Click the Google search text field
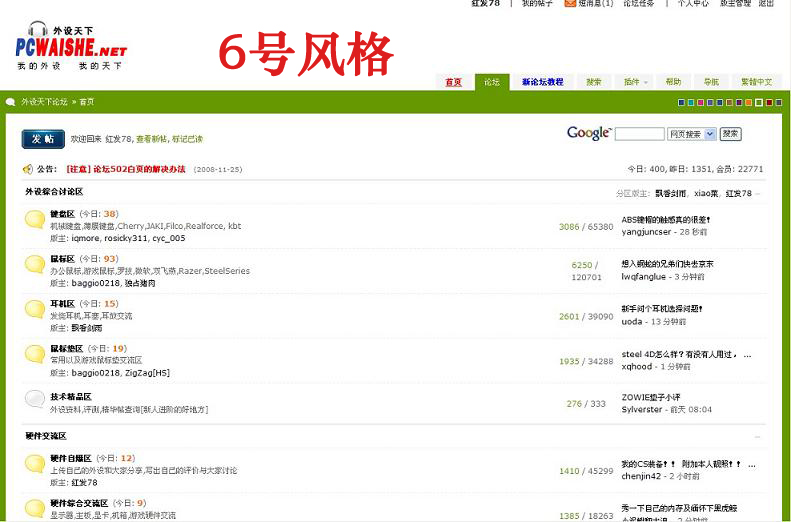Screen dimensions: 791x522 639,134
